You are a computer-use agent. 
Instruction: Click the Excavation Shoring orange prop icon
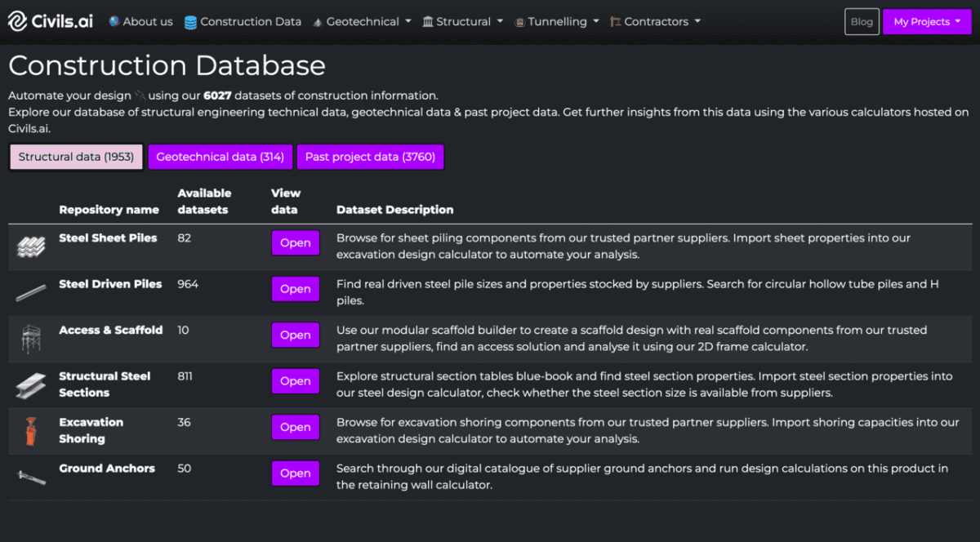(31, 431)
